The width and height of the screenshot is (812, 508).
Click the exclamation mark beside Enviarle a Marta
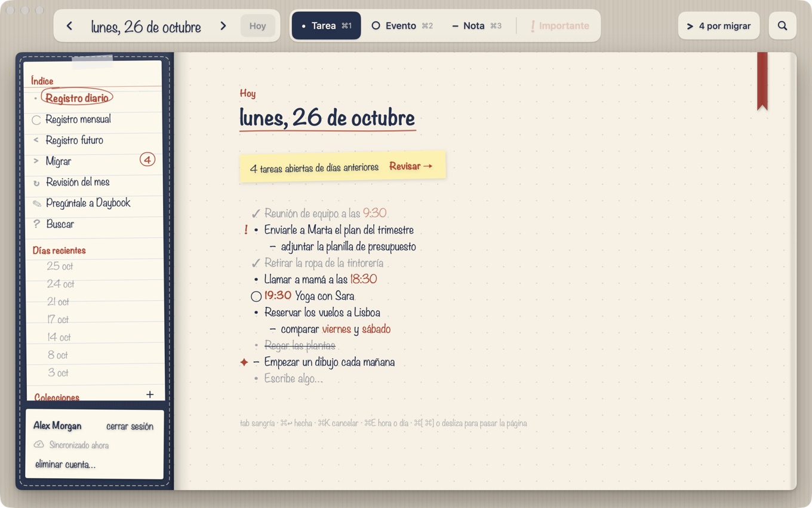coord(246,229)
